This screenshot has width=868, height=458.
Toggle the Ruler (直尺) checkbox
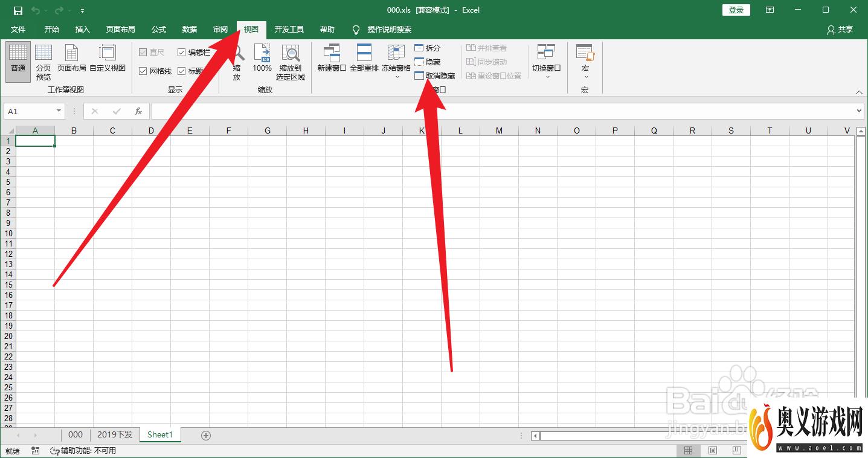(152, 53)
